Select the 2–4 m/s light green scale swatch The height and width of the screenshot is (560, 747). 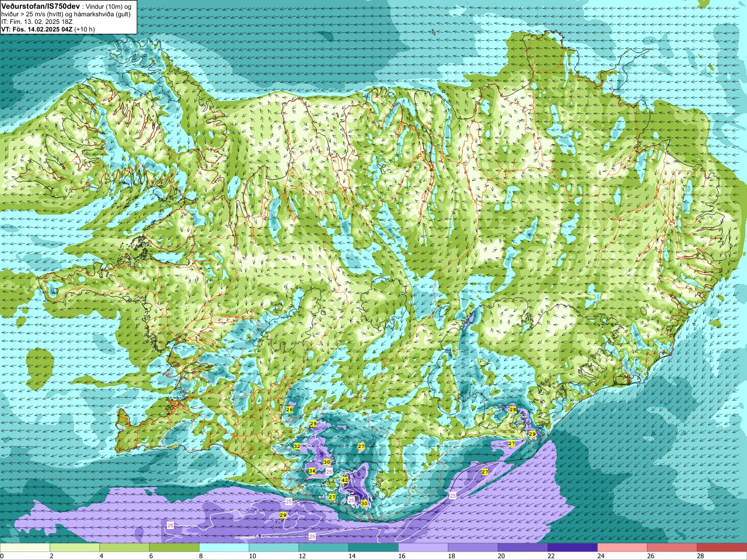point(75,548)
